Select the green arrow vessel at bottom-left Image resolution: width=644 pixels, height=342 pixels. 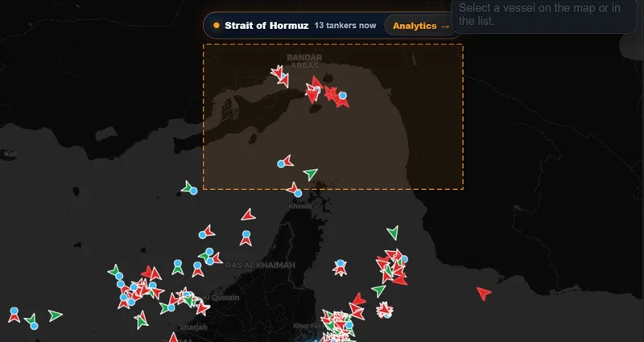pos(55,315)
